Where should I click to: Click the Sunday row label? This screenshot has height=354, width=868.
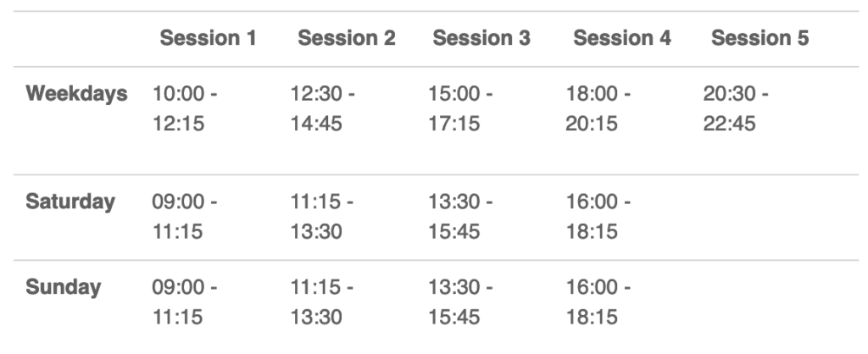[63, 288]
